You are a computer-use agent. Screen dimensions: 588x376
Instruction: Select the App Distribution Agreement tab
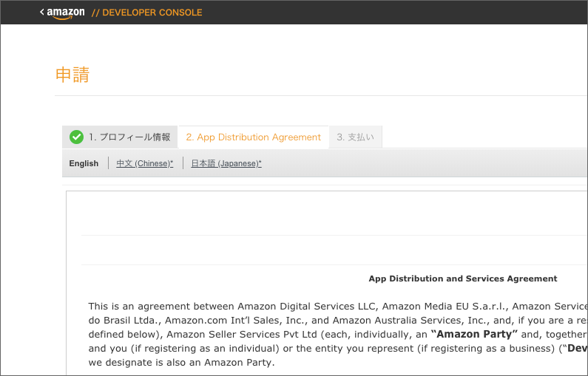(253, 137)
